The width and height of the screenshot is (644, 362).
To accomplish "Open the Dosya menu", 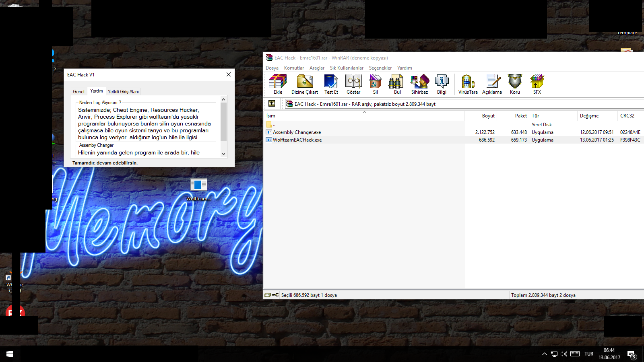I will (272, 68).
